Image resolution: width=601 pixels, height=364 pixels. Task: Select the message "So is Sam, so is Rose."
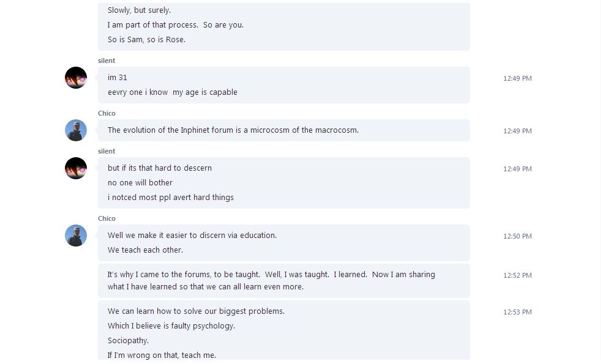point(146,40)
